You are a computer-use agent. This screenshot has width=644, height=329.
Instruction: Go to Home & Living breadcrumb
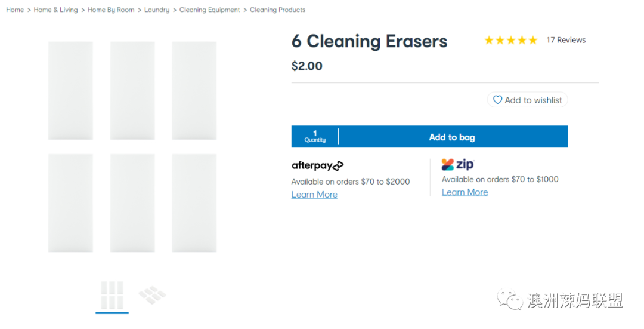(x=55, y=10)
